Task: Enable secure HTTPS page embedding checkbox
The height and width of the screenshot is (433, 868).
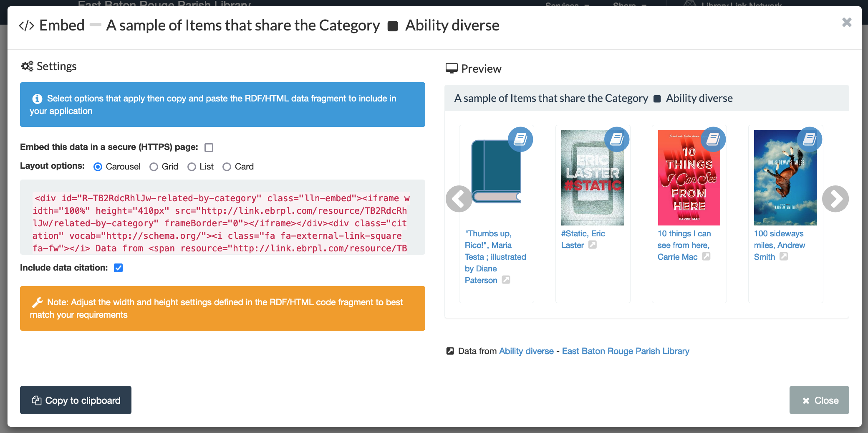Action: [x=209, y=147]
